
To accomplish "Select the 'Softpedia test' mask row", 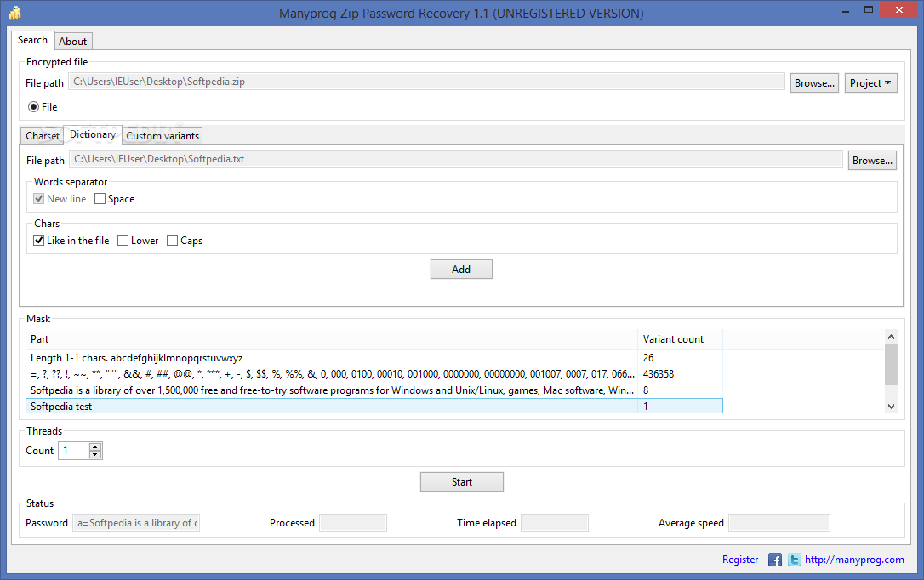I will point(374,407).
